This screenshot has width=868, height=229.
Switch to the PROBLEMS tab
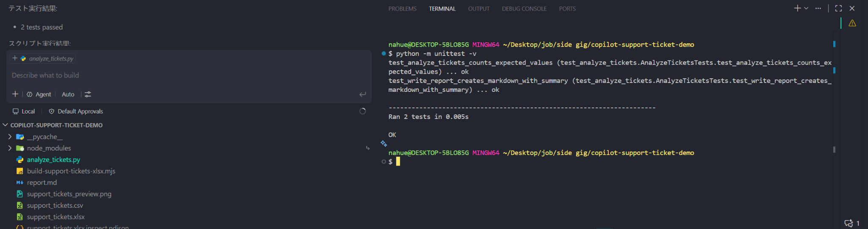402,8
